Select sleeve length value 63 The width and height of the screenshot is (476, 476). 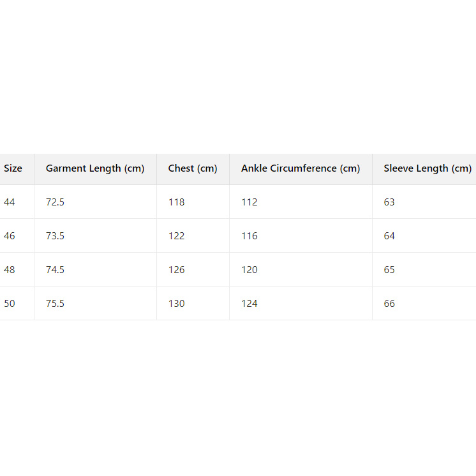(389, 202)
